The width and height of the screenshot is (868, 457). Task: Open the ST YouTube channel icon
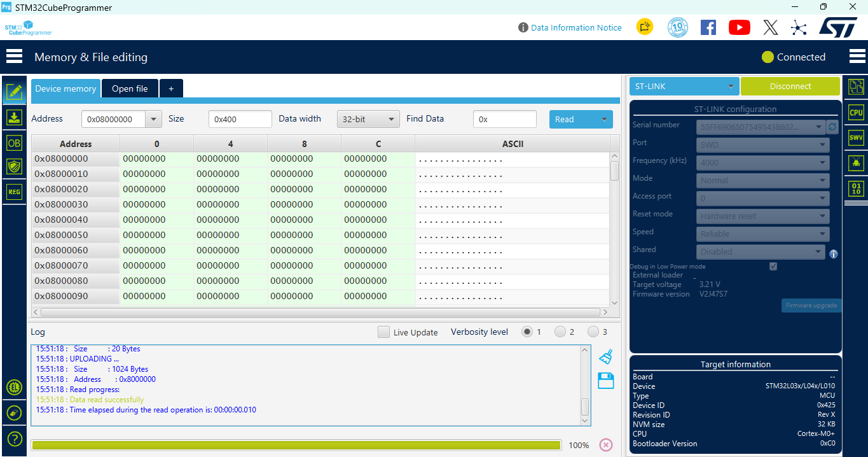pyautogui.click(x=740, y=27)
